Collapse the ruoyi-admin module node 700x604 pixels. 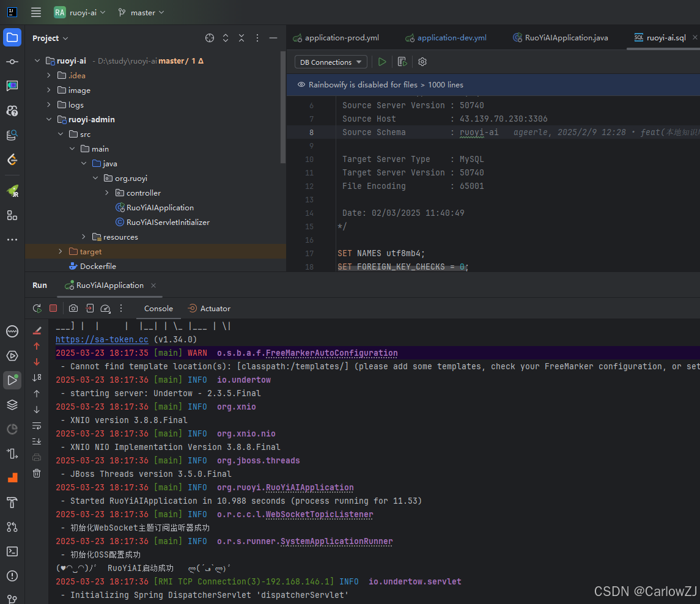[x=49, y=120]
